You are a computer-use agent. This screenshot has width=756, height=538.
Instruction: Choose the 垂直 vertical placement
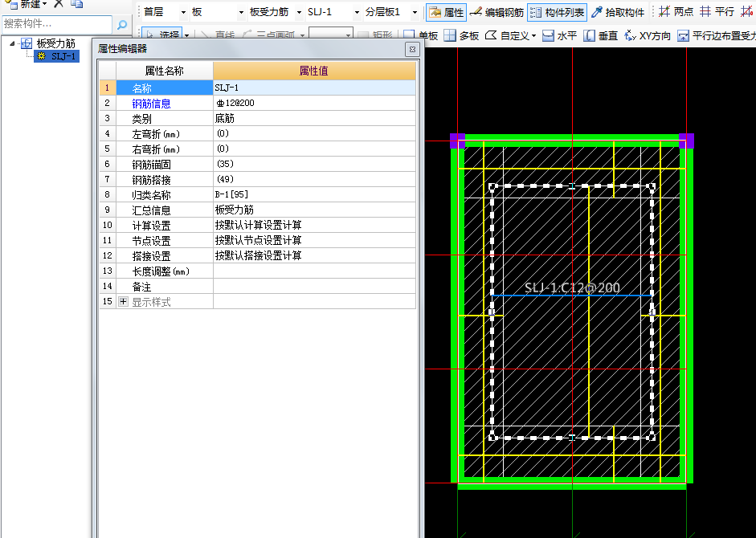point(600,35)
